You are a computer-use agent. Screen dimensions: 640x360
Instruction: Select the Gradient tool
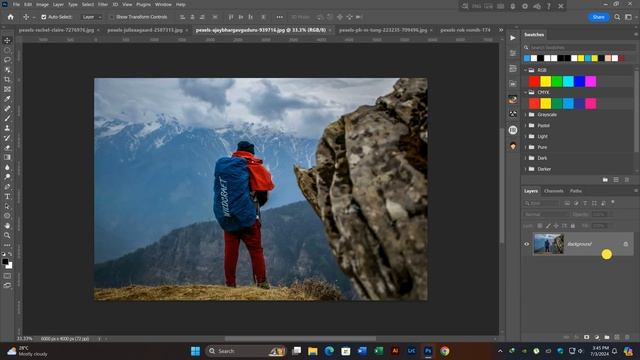tap(7, 158)
